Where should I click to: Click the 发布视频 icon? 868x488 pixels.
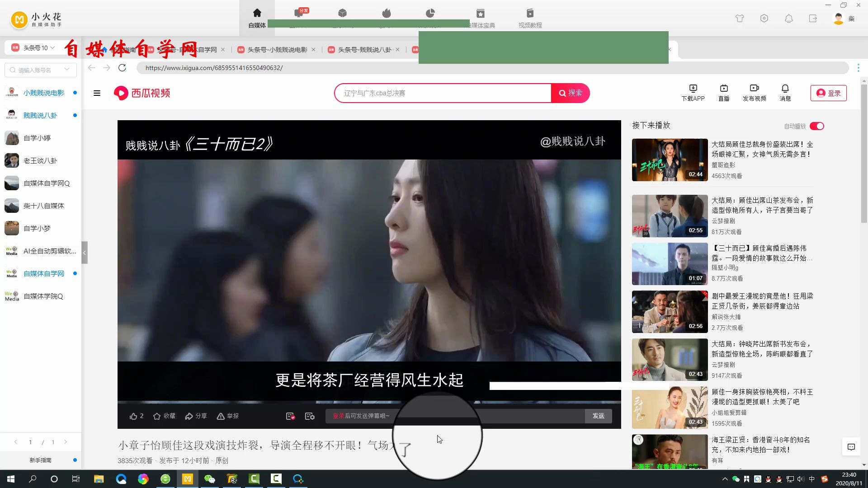(x=754, y=93)
